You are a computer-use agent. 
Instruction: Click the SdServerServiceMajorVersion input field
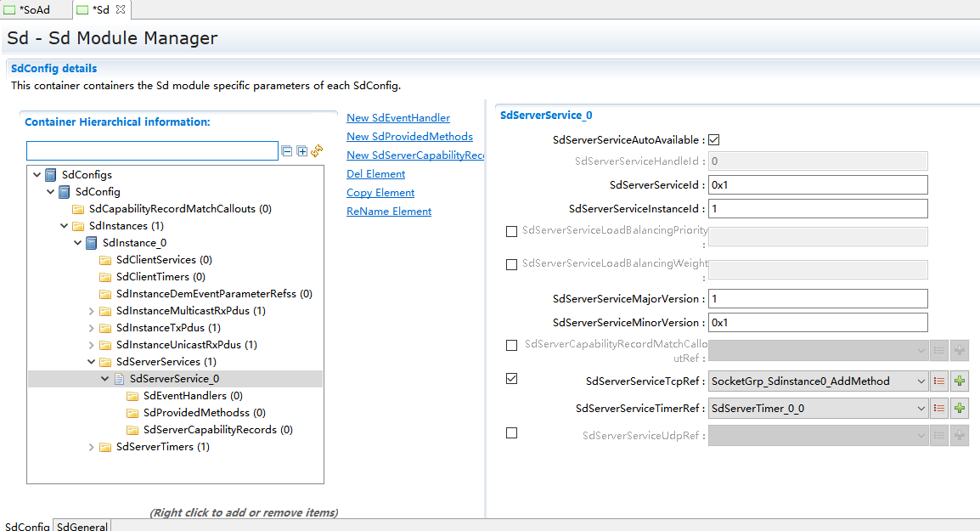[817, 299]
